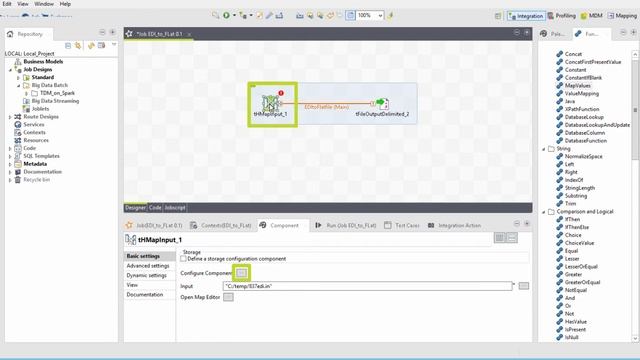Viewport: 640px width, 360px height.
Task: Select Joblets in repository tree
Action: 40,109
